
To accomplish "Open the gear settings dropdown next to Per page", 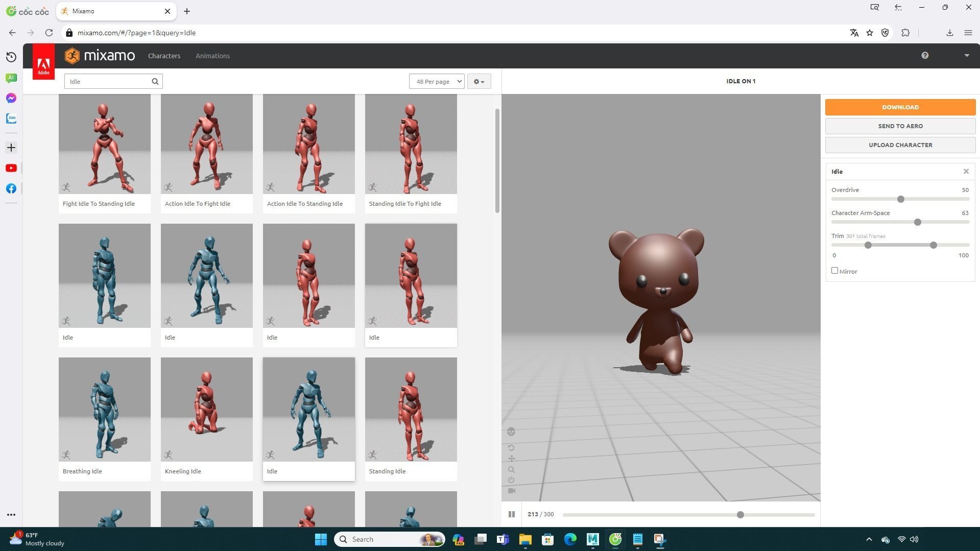I will point(479,81).
